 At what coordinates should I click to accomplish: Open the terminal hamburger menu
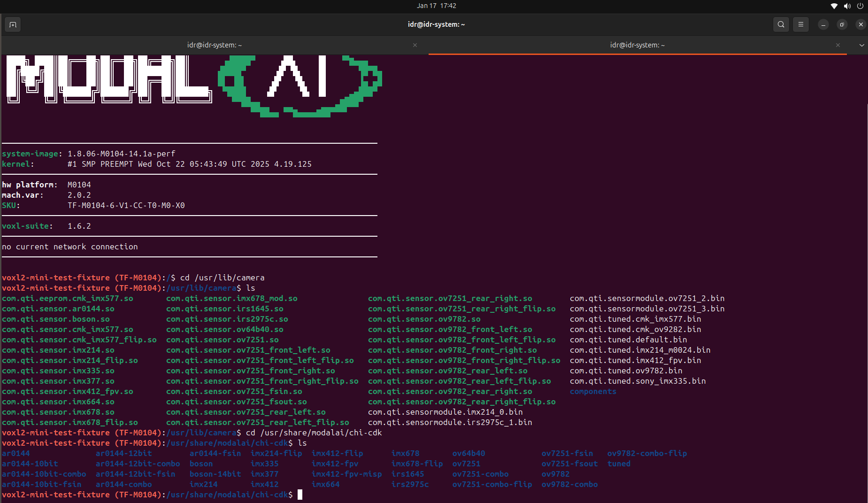click(x=801, y=24)
